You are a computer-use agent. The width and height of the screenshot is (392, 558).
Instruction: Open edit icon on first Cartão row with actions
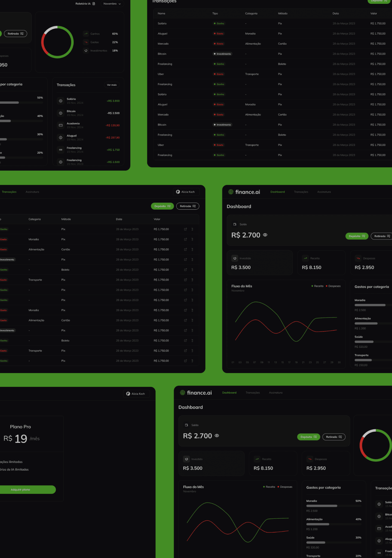click(x=186, y=249)
